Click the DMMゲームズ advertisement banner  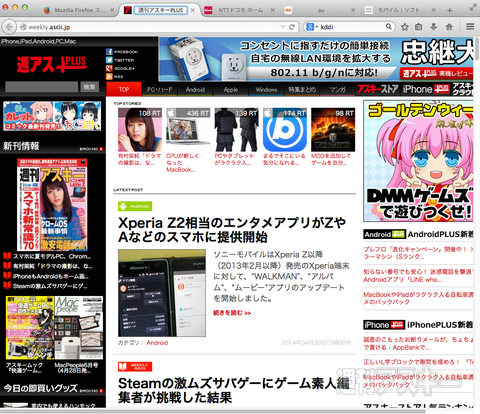point(418,161)
